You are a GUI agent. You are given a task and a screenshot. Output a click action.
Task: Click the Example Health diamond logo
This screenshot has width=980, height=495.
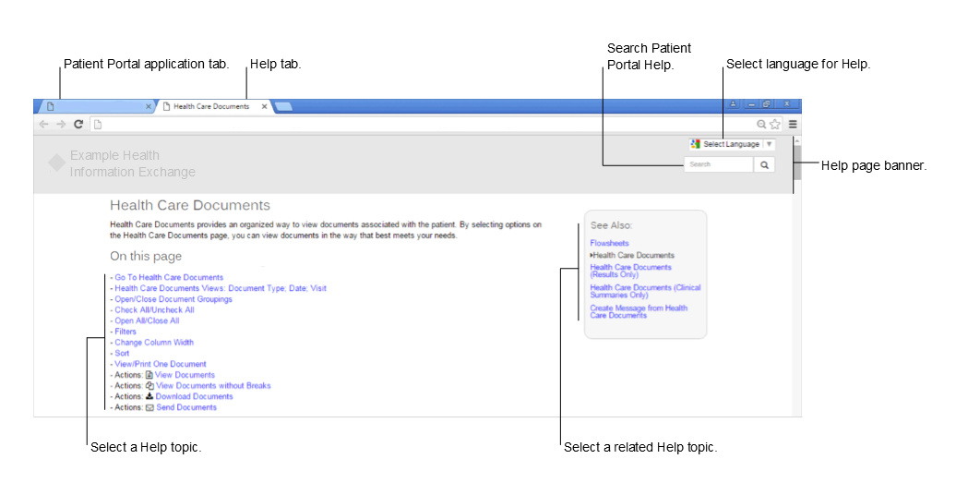(x=56, y=163)
